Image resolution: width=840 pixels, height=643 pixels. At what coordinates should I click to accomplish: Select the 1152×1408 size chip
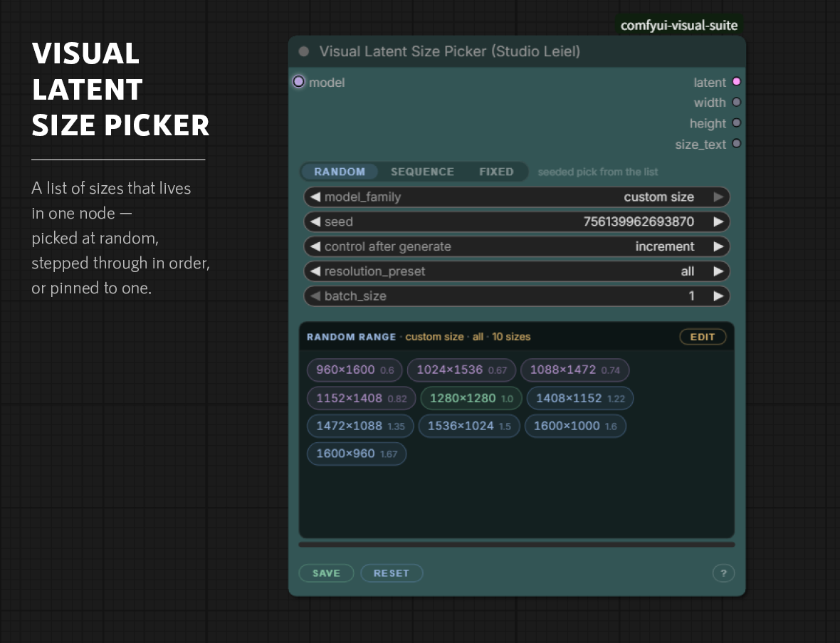(x=361, y=398)
